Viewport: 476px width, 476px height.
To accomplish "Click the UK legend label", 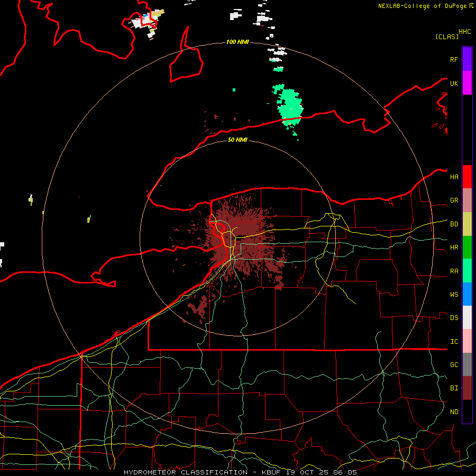I will tap(454, 83).
